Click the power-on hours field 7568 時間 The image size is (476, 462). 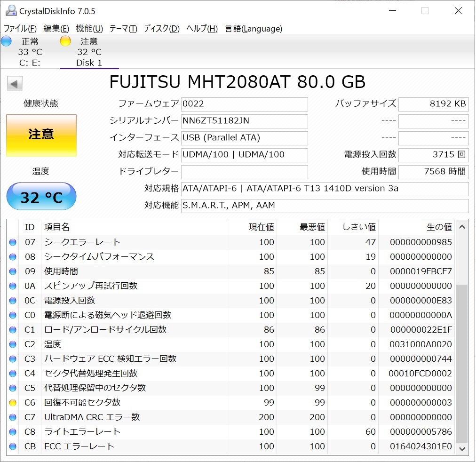[x=434, y=172]
